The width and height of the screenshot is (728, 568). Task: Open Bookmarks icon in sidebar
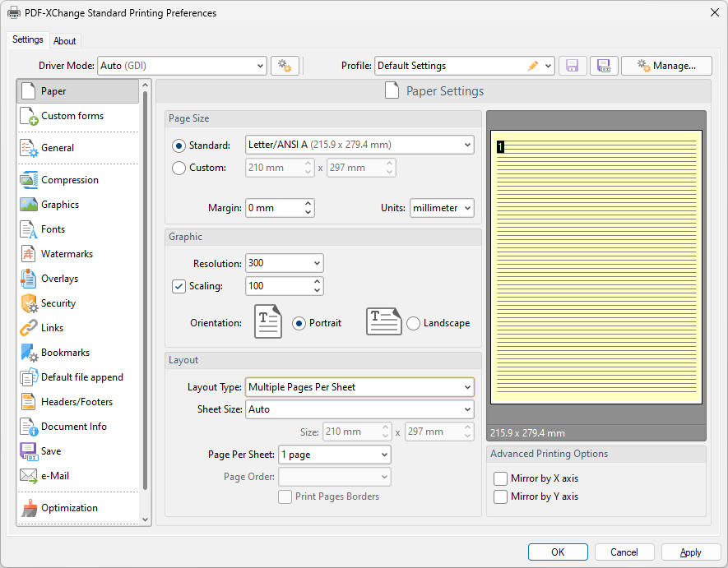[29, 353]
